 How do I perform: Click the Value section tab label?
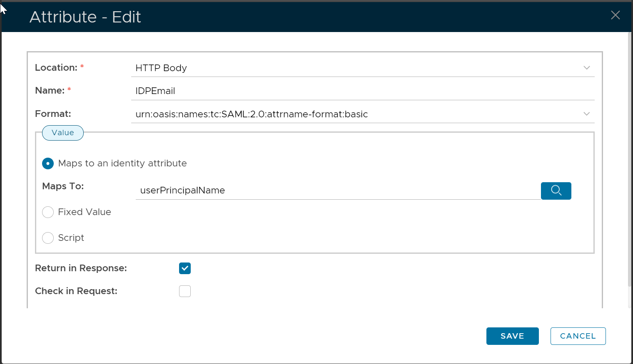[63, 133]
